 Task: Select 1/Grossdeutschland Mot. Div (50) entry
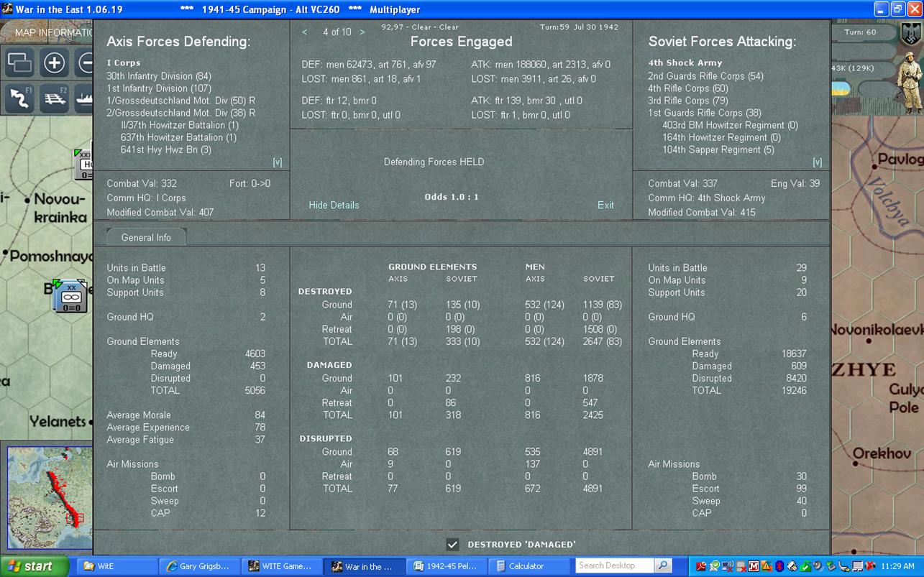(181, 101)
